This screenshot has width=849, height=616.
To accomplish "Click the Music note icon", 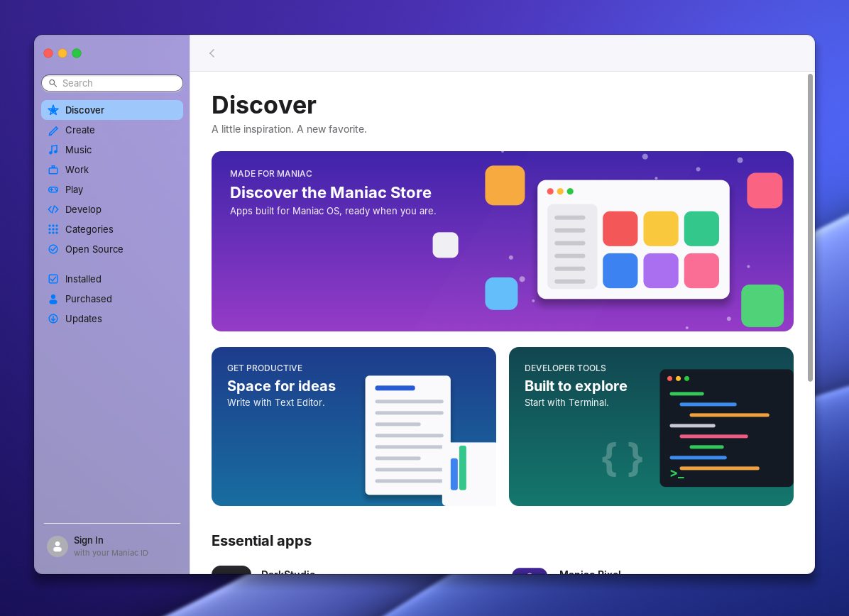I will coord(53,150).
